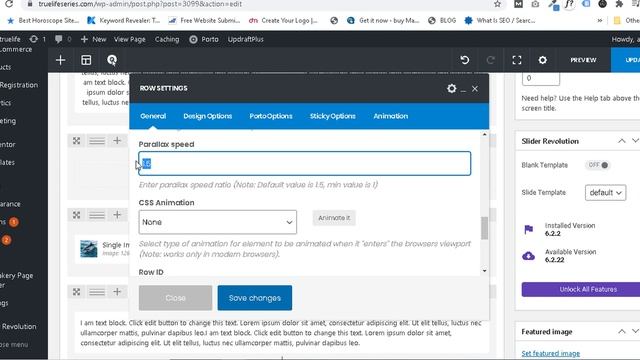This screenshot has height=360, width=640.
Task: Switch to the Animation tab
Action: click(x=391, y=116)
